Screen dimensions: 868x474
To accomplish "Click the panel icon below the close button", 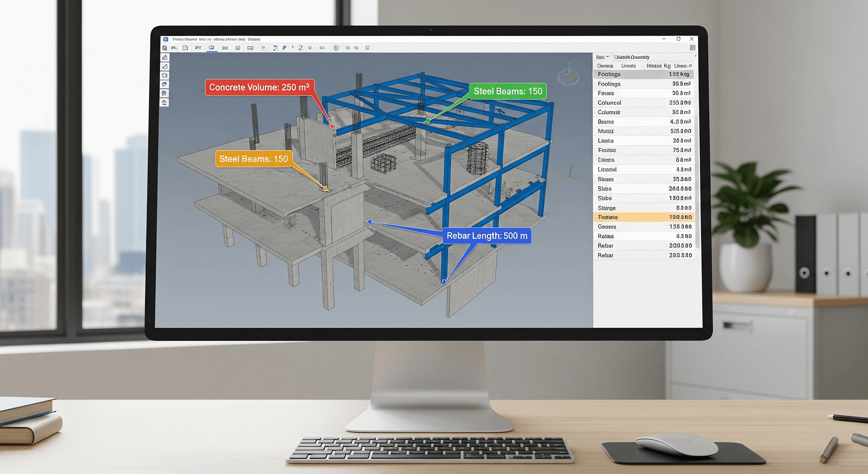I will (x=692, y=48).
